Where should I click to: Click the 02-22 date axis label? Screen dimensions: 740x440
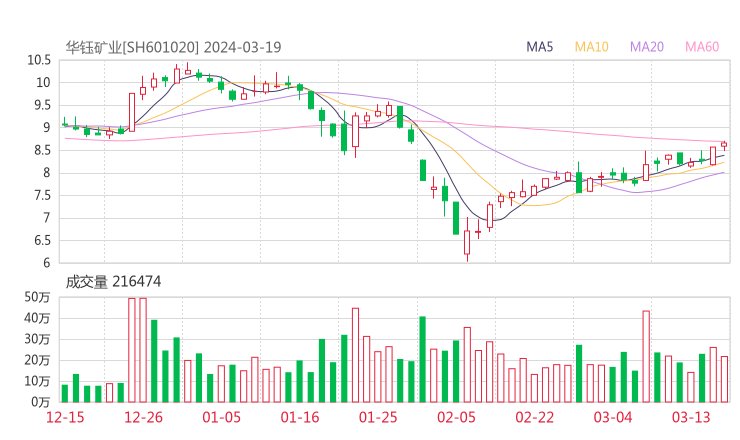tap(535, 417)
